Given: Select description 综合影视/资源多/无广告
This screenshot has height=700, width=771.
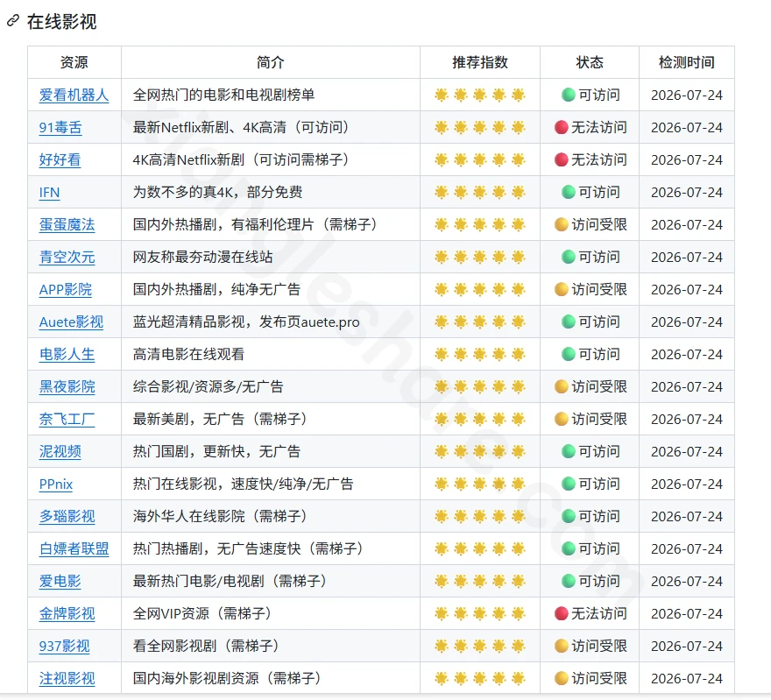Looking at the screenshot, I should click(x=208, y=387).
